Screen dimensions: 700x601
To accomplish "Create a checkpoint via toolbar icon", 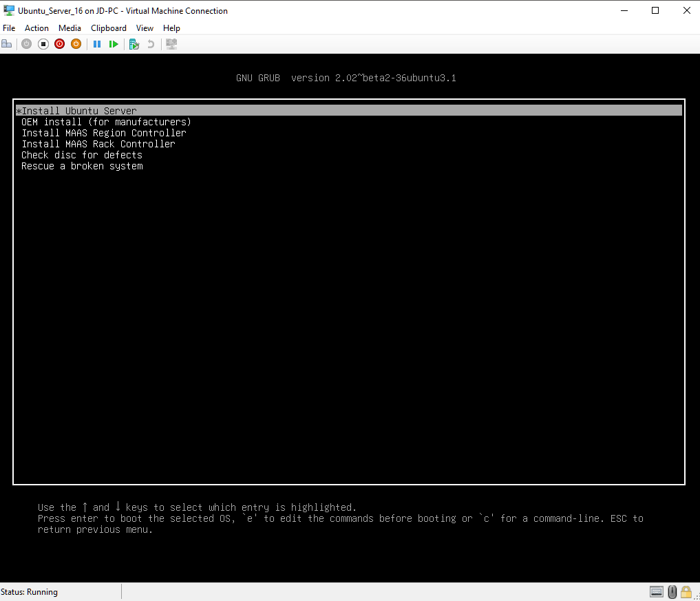I will [134, 44].
